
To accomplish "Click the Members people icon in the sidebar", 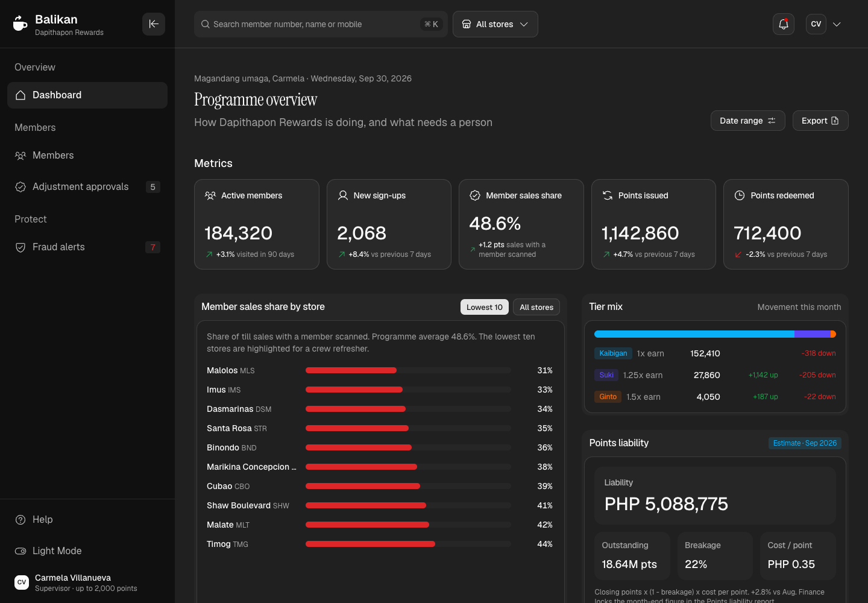I will click(x=20, y=156).
